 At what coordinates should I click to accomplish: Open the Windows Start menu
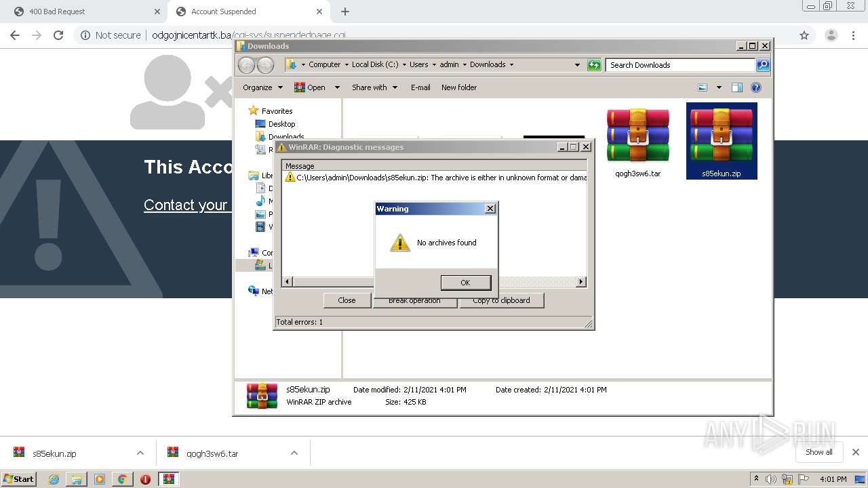[x=19, y=479]
